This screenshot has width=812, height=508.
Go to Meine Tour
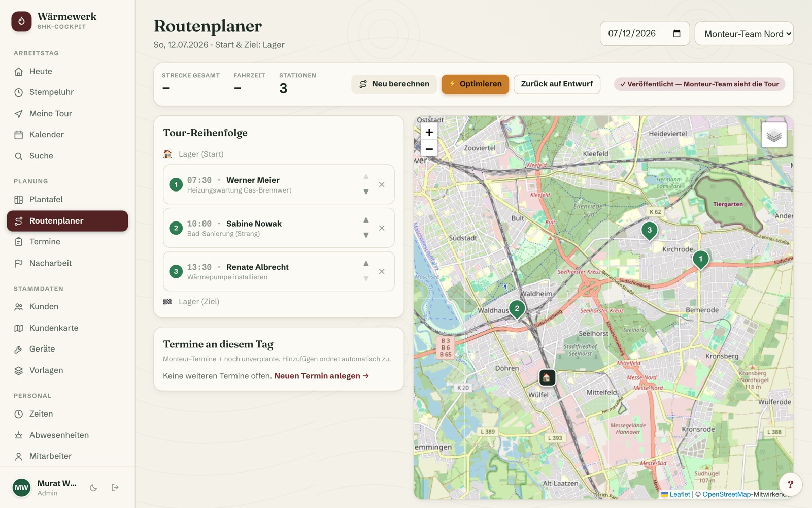coord(67,114)
